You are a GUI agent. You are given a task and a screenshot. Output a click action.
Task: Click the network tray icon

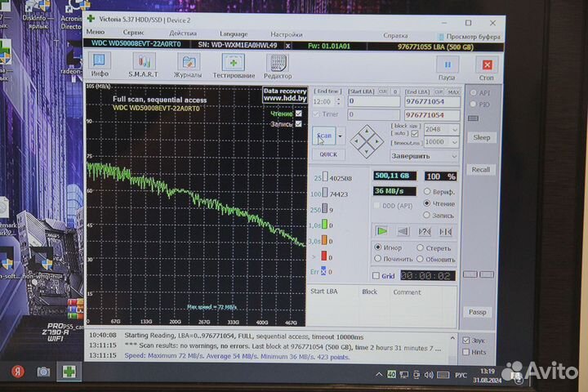coord(404,375)
